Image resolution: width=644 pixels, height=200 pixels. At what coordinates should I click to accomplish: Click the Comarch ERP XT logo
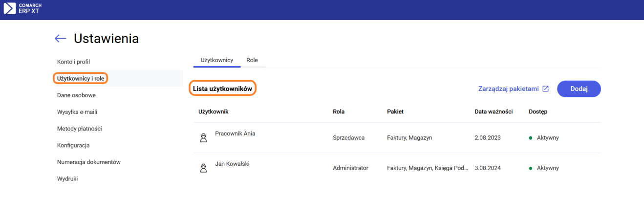21,8
